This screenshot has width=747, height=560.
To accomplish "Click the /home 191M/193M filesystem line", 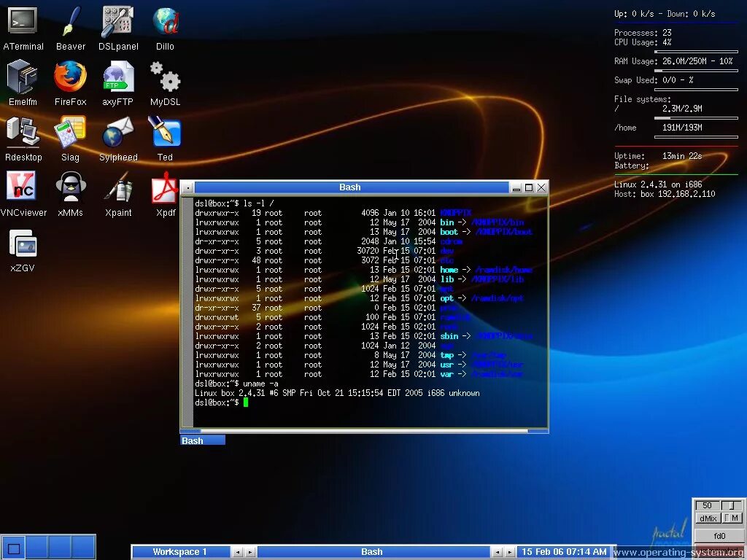I will (x=658, y=128).
